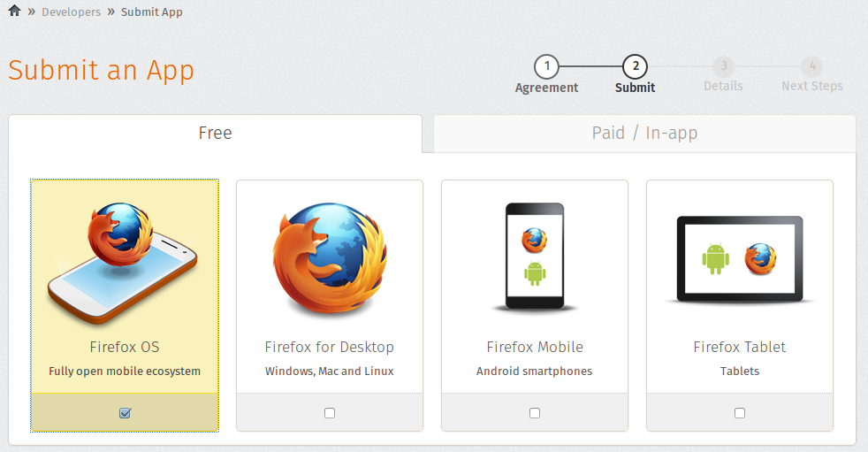Choose the Firefox for Desktop logo

point(330,259)
